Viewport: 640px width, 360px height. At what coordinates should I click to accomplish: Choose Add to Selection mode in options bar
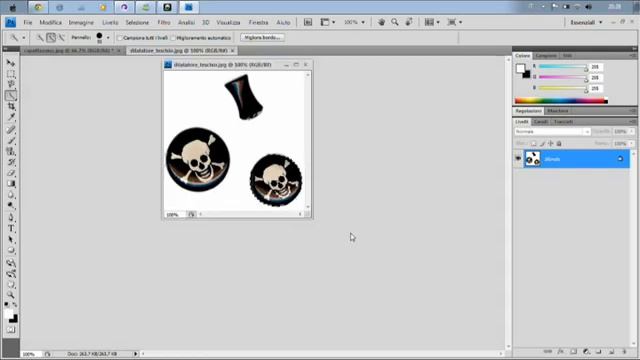coord(51,38)
